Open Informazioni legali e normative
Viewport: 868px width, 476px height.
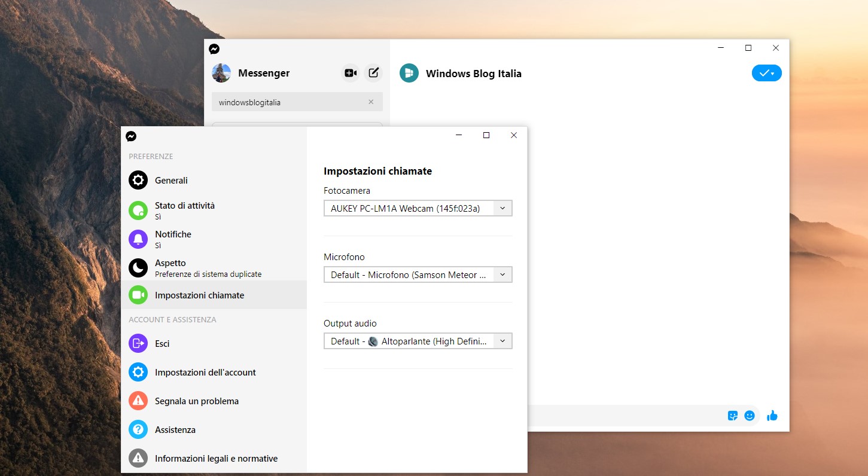pyautogui.click(x=214, y=458)
